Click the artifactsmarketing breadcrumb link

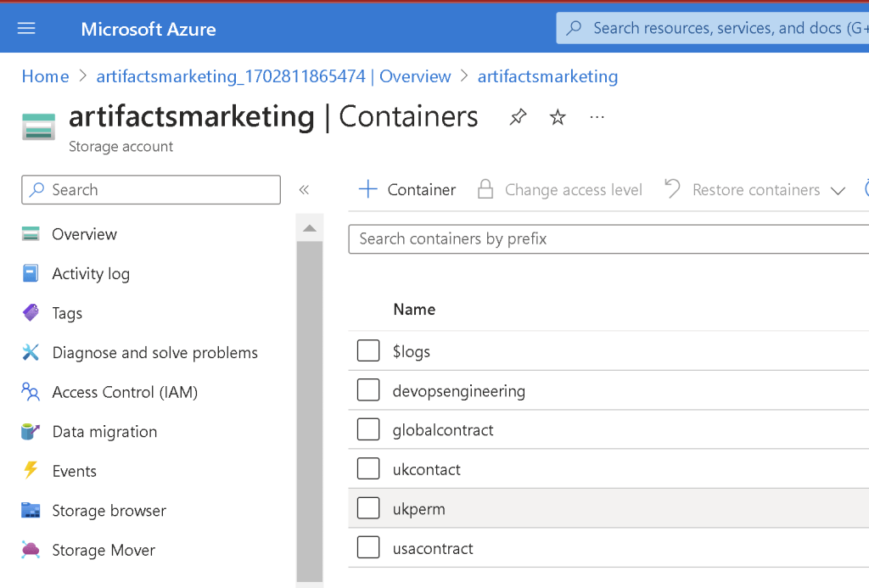point(547,76)
